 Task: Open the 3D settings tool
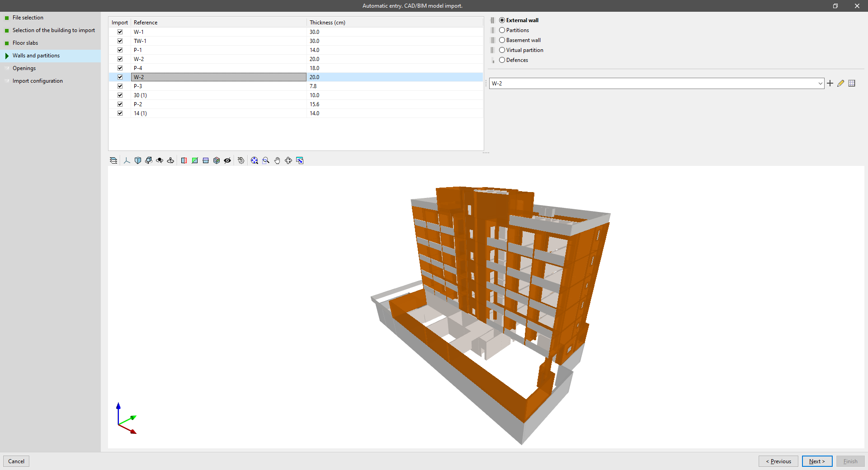[241, 160]
